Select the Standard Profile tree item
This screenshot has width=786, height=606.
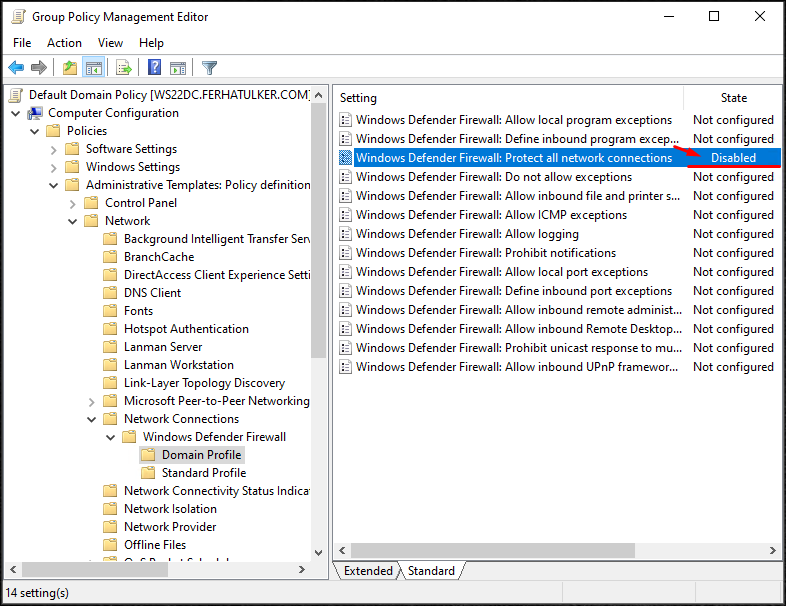point(204,473)
